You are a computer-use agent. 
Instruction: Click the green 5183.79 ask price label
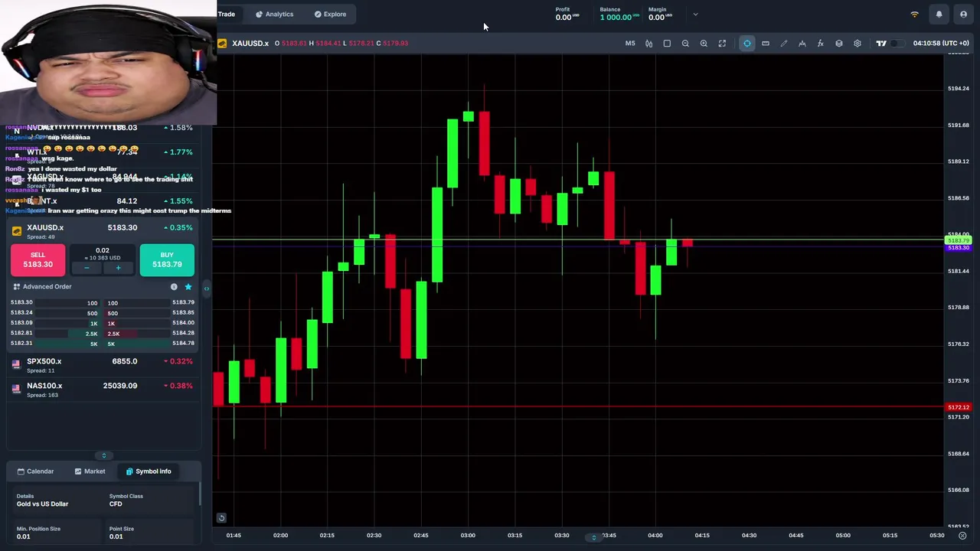click(x=959, y=241)
